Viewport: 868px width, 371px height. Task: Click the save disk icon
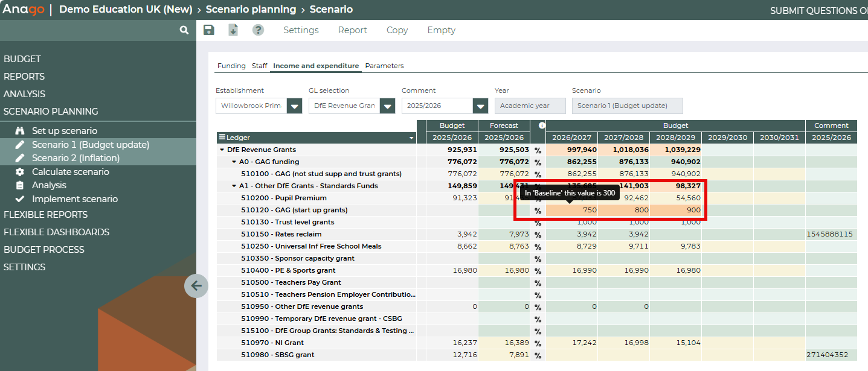pos(209,30)
